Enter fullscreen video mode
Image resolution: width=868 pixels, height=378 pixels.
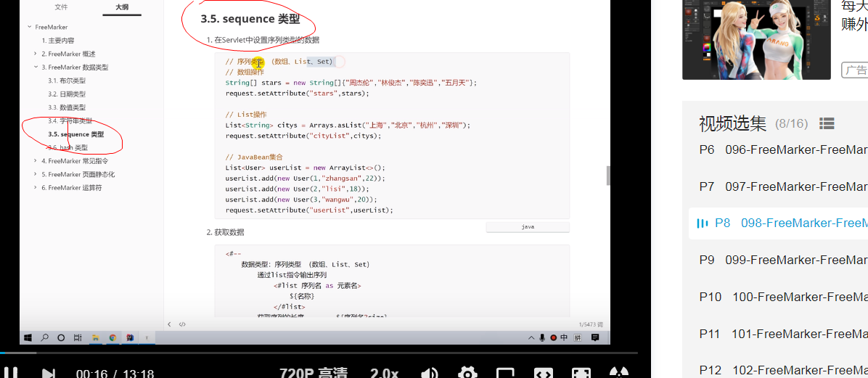click(x=581, y=374)
